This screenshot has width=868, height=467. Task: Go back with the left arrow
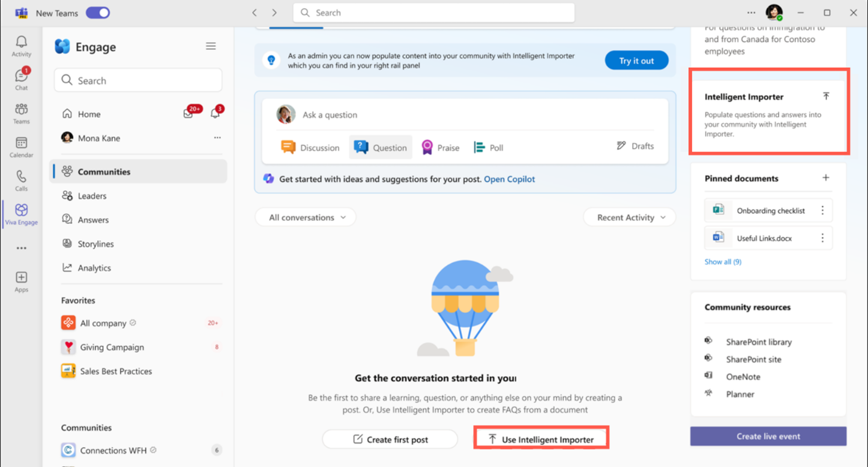pyautogui.click(x=255, y=13)
